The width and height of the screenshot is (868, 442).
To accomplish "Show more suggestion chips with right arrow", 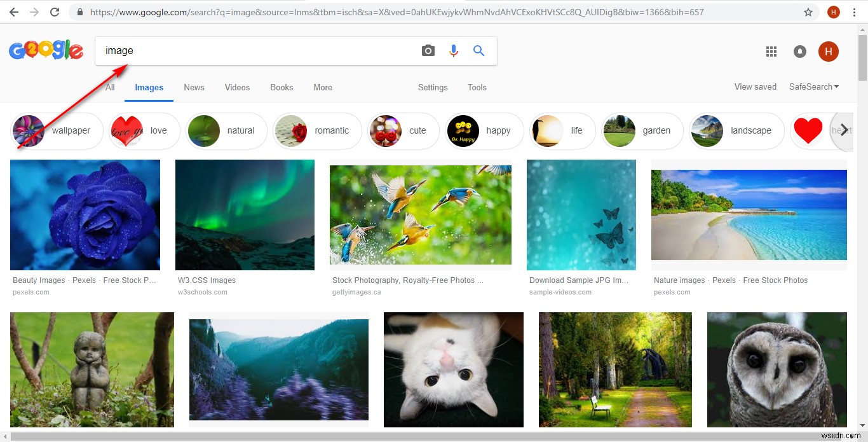I will pos(844,130).
